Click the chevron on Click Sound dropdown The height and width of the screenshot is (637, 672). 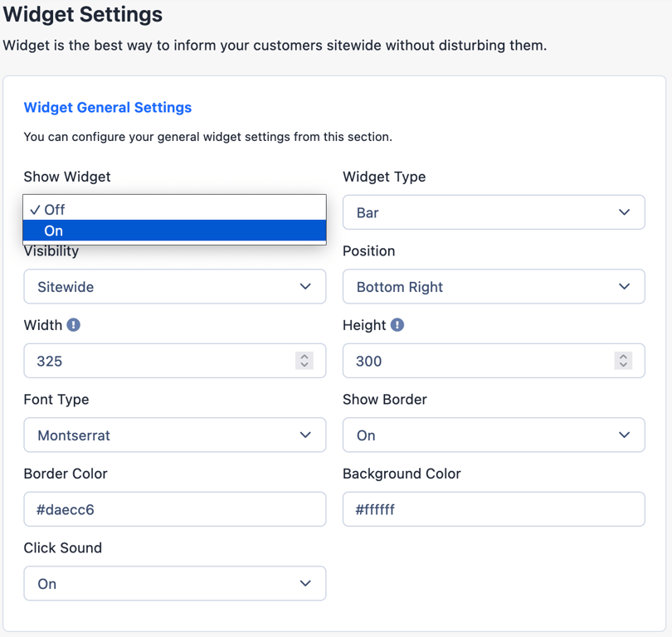pyautogui.click(x=305, y=583)
